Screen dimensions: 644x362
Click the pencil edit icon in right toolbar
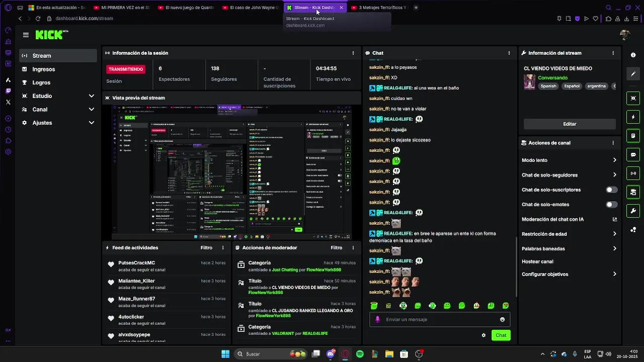click(633, 74)
